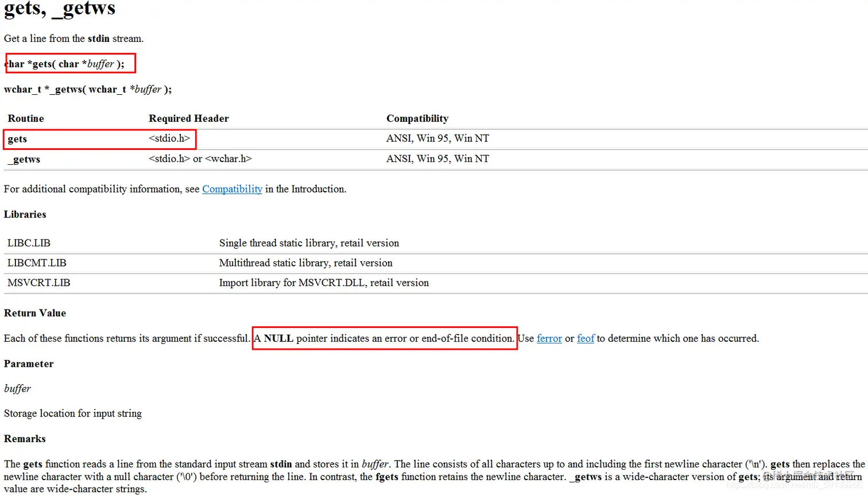
Task: Select the '_getws' routine cell
Action: (24, 159)
